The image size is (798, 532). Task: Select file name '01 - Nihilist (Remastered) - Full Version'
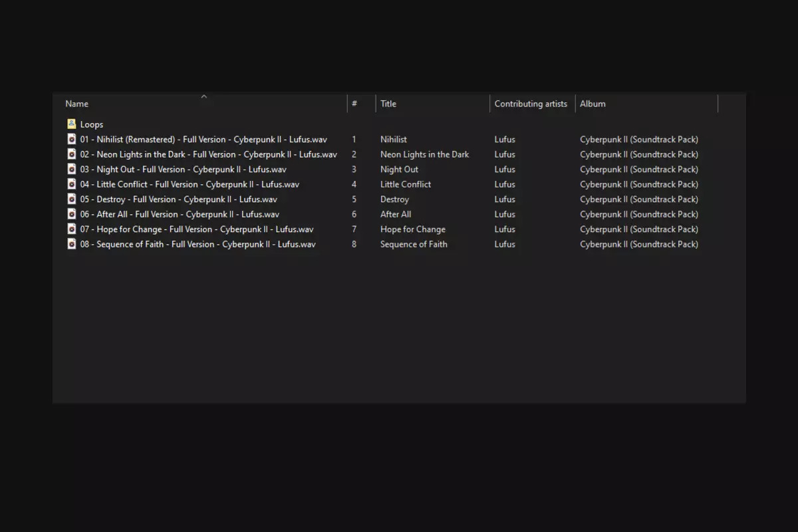pos(203,140)
